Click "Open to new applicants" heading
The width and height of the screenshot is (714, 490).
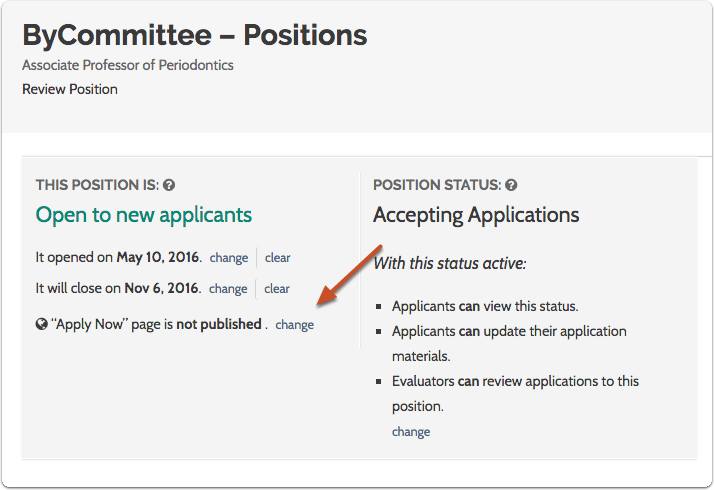(x=143, y=215)
